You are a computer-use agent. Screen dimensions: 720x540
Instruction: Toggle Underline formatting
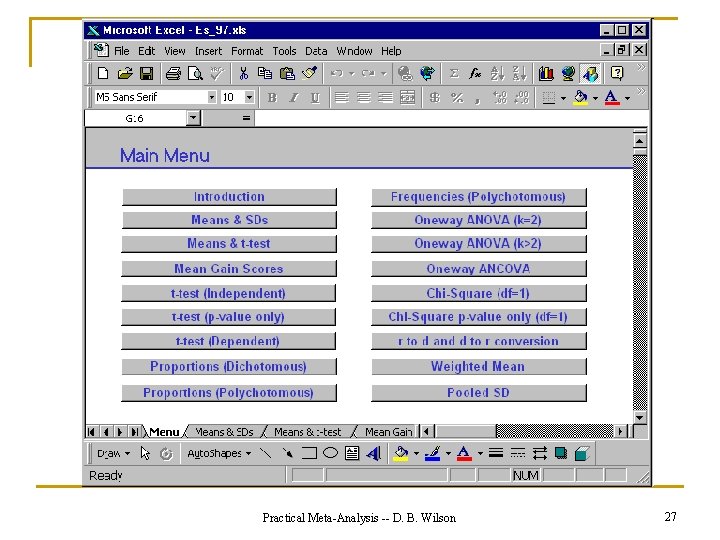point(315,97)
